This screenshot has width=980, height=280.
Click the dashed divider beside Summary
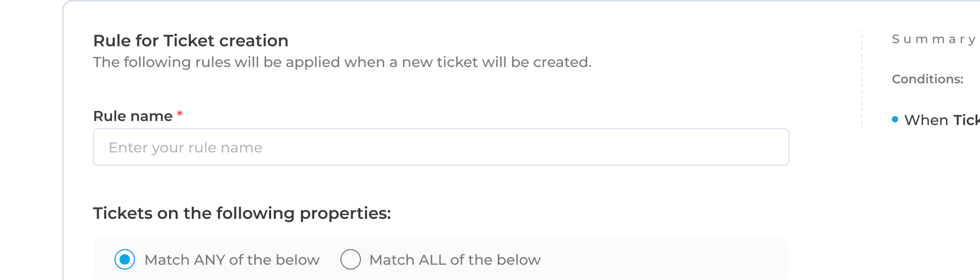click(862, 78)
